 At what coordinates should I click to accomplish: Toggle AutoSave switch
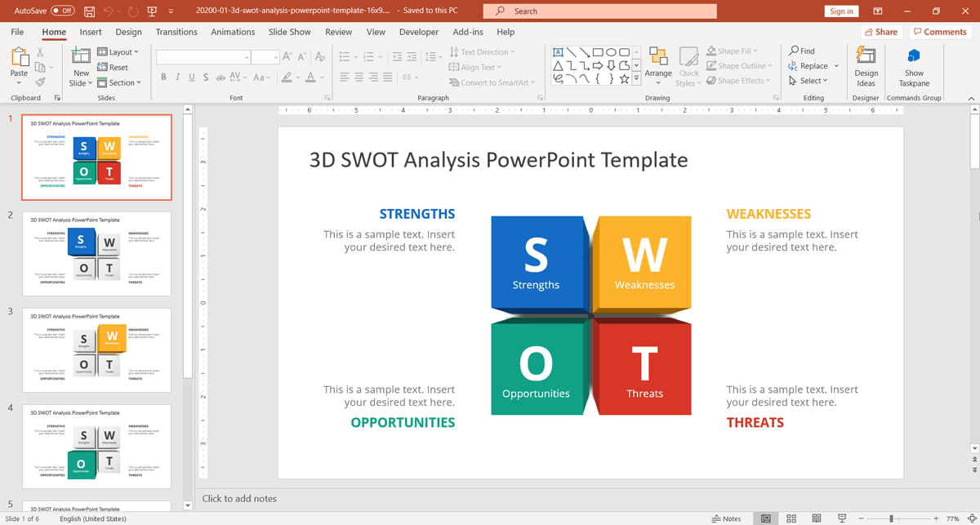coord(62,11)
